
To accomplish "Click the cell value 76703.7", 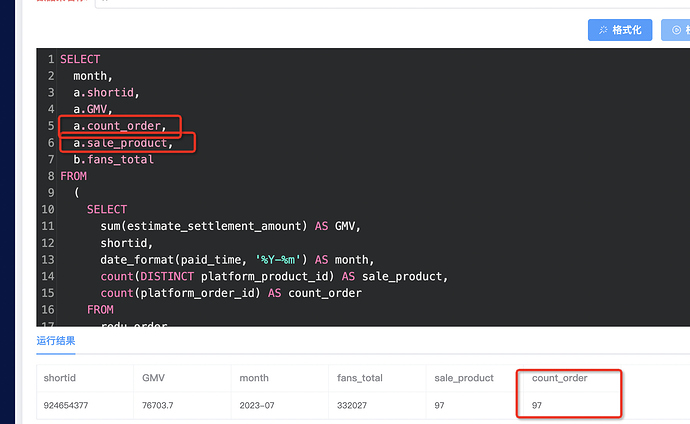I will pyautogui.click(x=157, y=405).
